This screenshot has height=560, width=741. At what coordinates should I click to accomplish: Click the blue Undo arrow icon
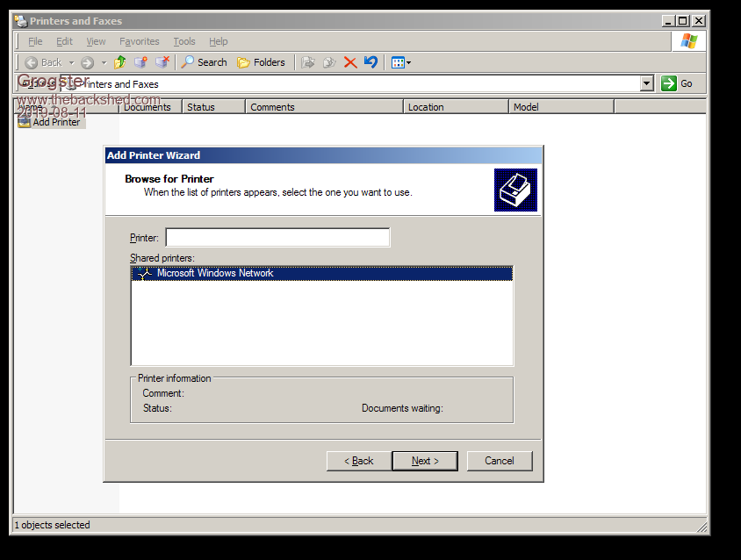pyautogui.click(x=370, y=62)
